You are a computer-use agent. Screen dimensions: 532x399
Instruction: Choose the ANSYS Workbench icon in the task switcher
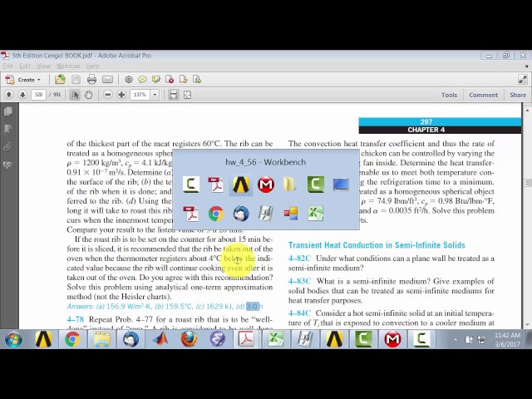(x=241, y=185)
